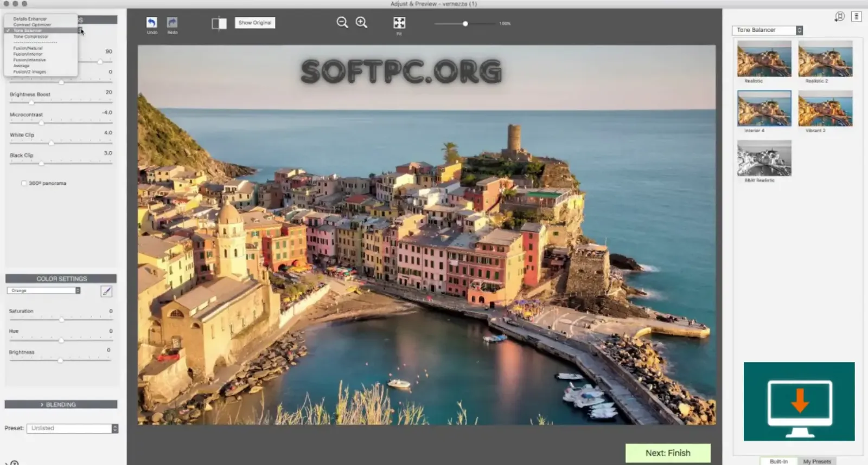Click the list view icon above presets
This screenshot has height=465, width=868.
[857, 16]
